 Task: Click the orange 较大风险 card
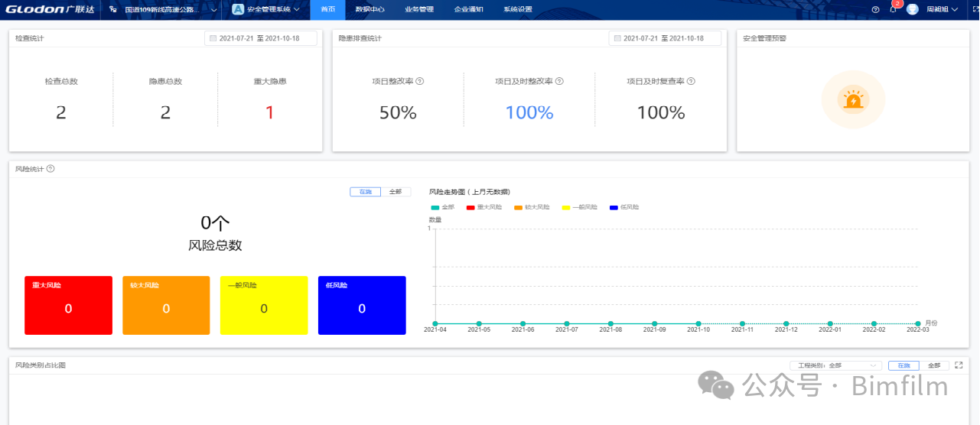coord(166,306)
